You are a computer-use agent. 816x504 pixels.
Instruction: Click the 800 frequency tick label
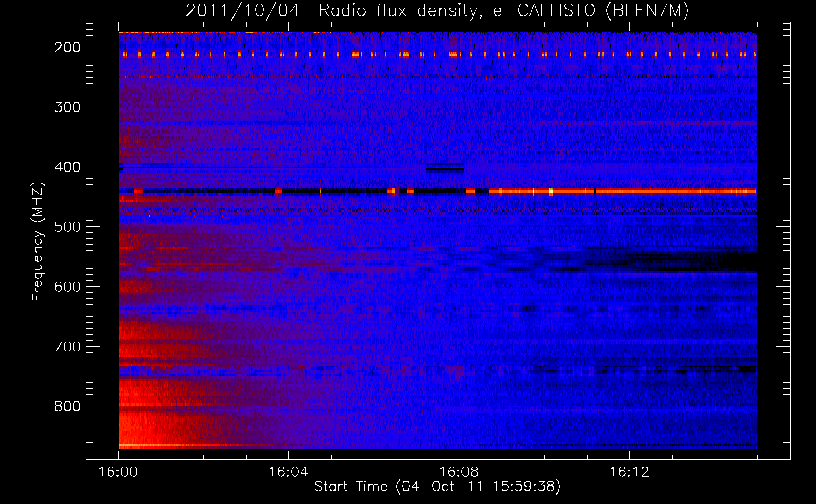(68, 406)
